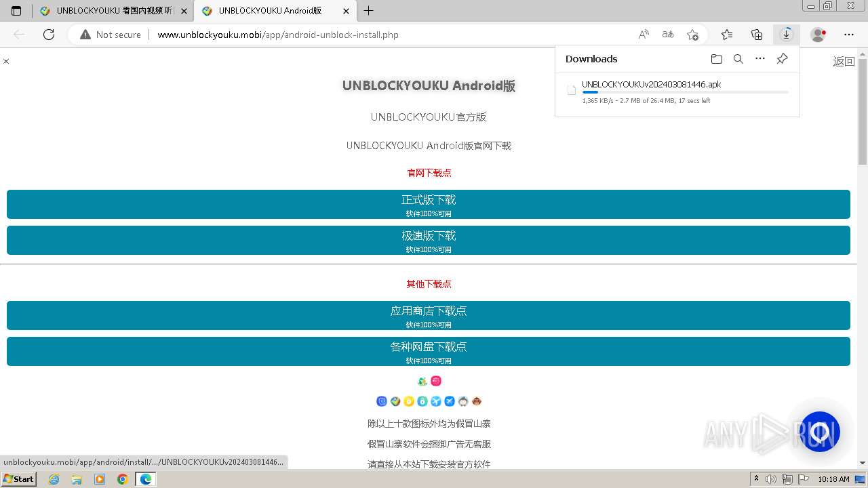Open Edge Settings and more menu
This screenshot has height=488, width=868.
[849, 35]
